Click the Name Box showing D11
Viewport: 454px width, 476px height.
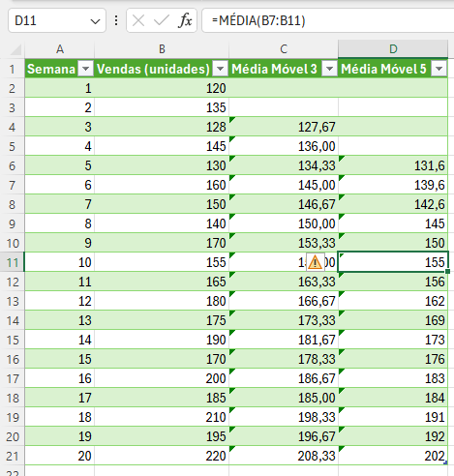pos(57,20)
